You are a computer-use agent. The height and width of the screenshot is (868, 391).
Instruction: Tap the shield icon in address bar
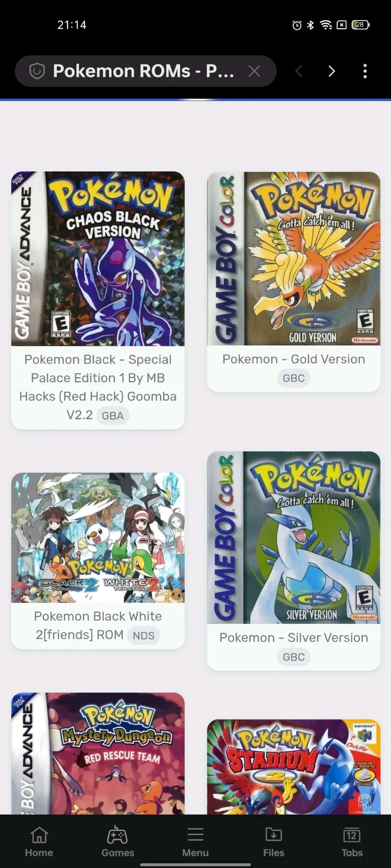tap(37, 71)
